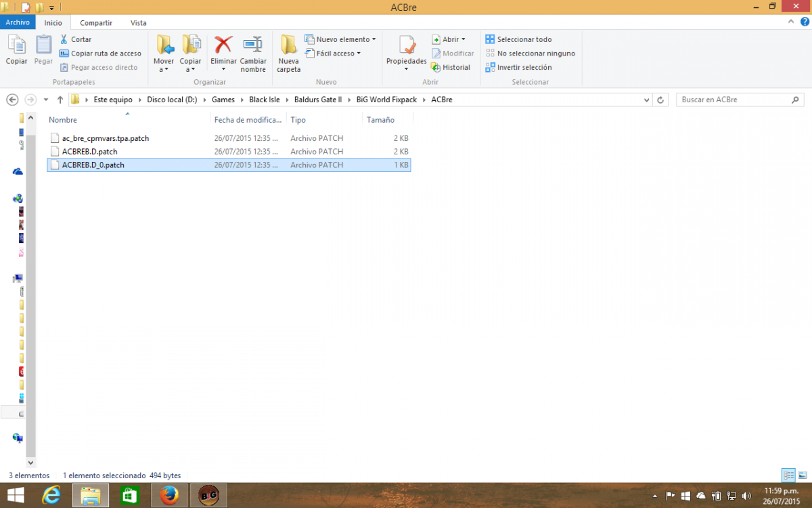The width and height of the screenshot is (812, 508).
Task: Select Copiar ruta de acceso
Action: tap(100, 54)
